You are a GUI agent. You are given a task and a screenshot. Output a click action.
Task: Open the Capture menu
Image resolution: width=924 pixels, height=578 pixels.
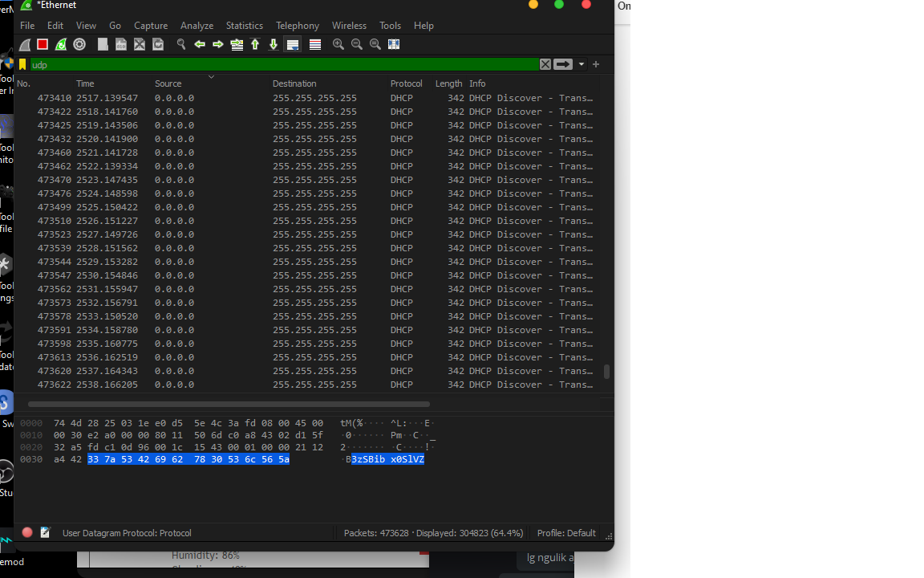coord(151,26)
